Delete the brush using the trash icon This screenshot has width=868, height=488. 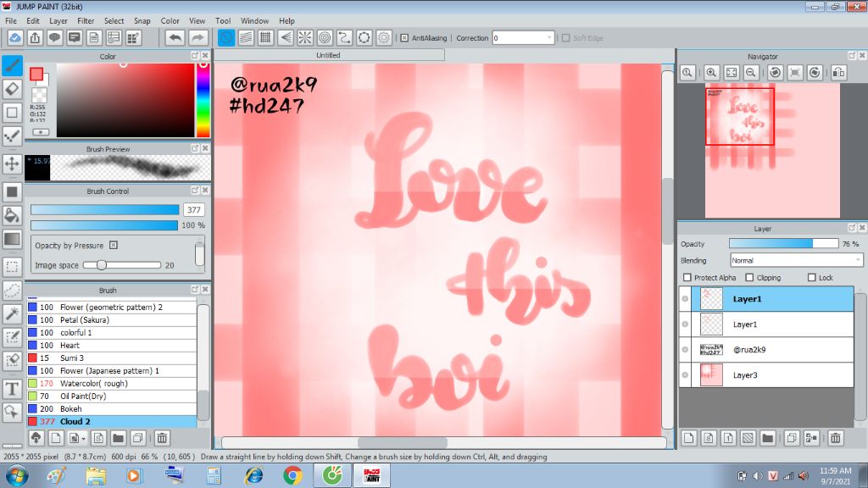(x=162, y=438)
